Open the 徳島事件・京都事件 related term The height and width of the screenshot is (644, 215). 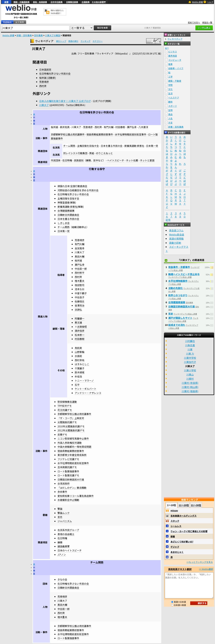pos(179,267)
